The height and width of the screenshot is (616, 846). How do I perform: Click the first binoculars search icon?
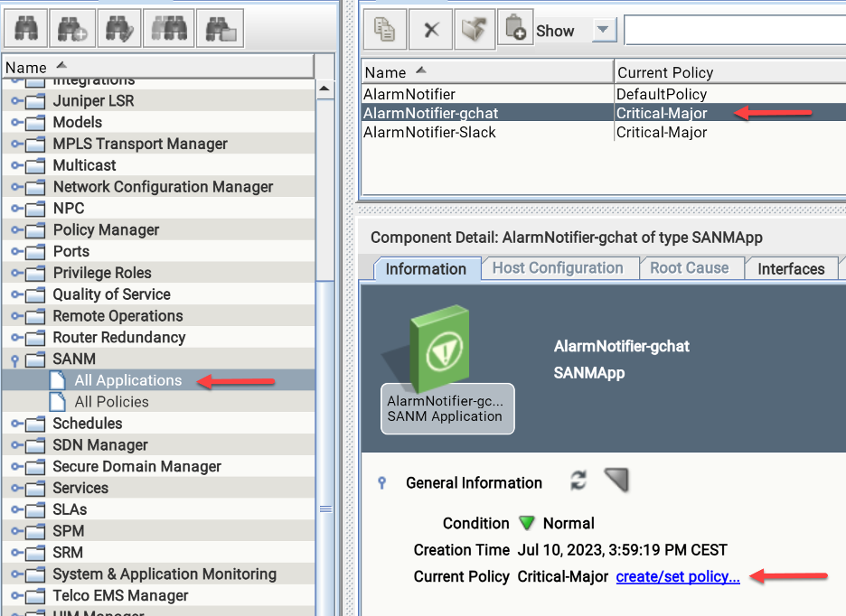click(x=24, y=30)
